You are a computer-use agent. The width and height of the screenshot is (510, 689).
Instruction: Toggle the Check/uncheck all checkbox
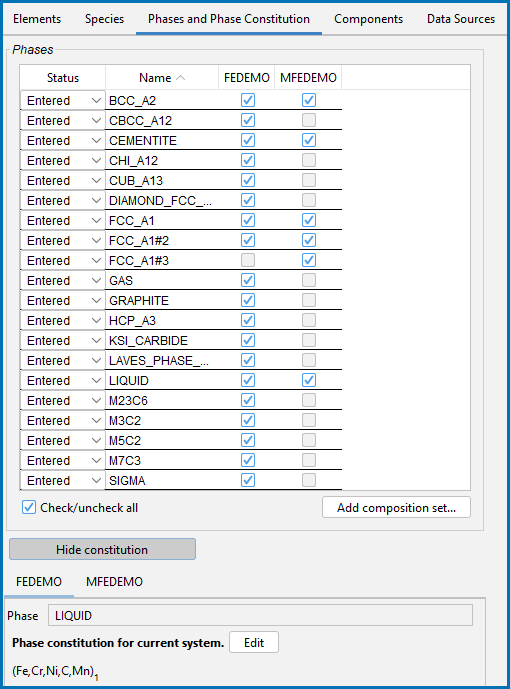(29, 508)
